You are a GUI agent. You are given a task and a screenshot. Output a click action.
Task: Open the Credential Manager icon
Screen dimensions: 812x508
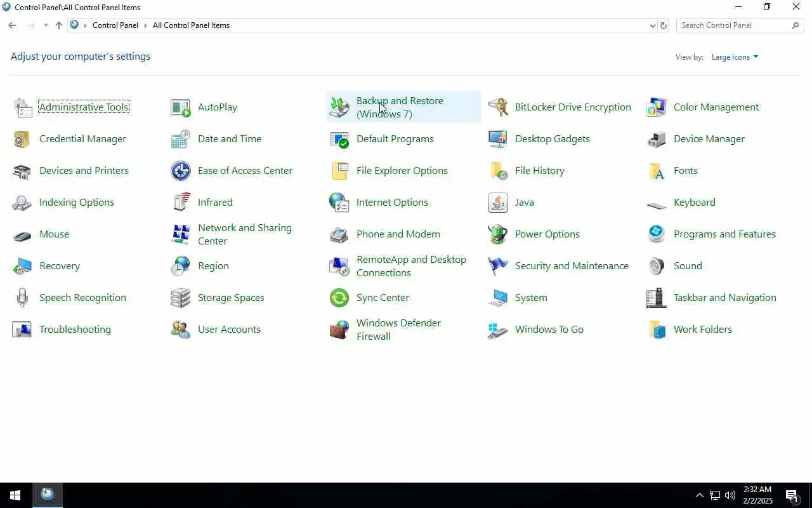click(x=22, y=139)
